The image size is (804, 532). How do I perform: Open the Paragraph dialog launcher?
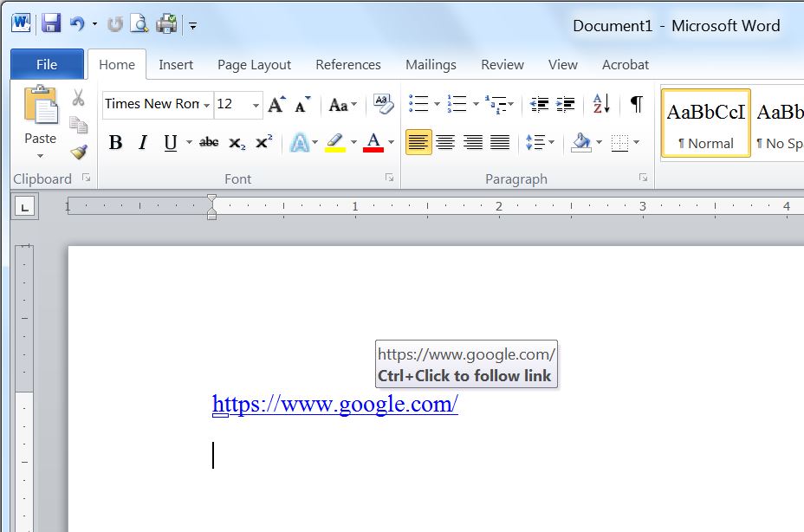pos(643,178)
